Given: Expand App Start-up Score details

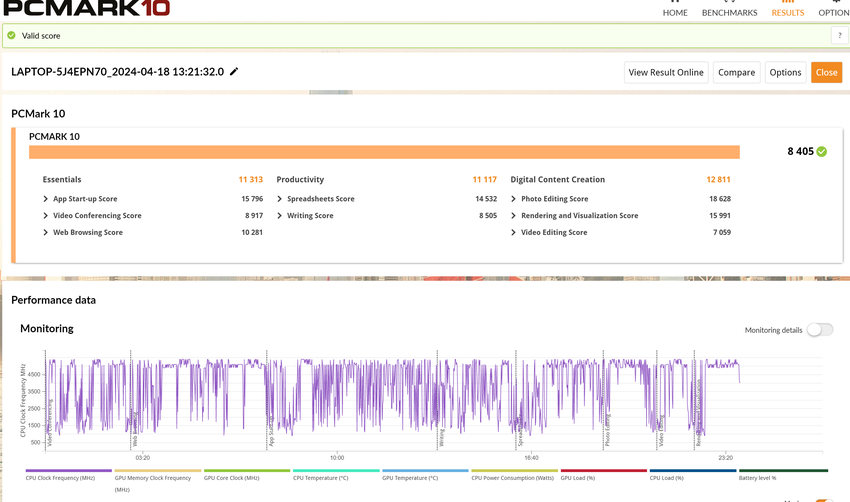Looking at the screenshot, I should 46,199.
